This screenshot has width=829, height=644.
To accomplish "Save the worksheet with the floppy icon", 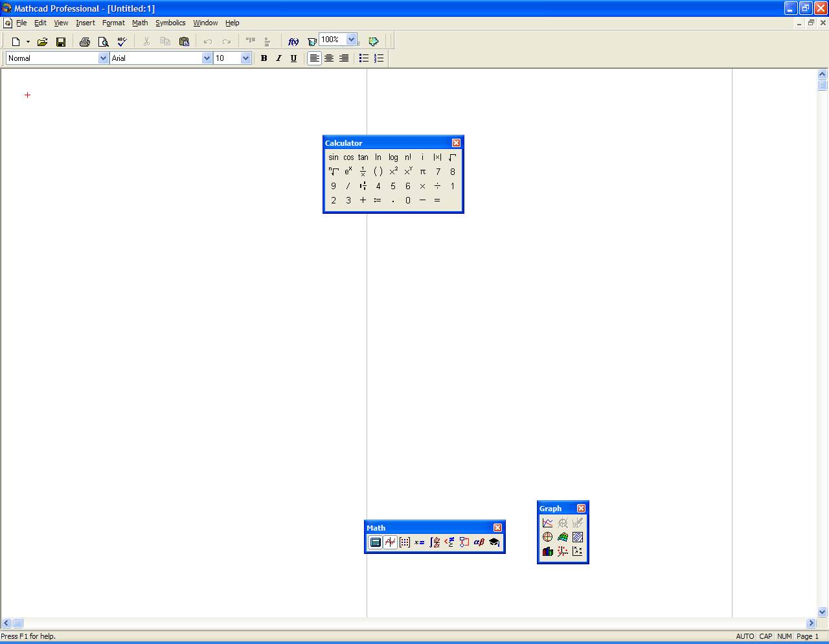I will click(x=61, y=41).
